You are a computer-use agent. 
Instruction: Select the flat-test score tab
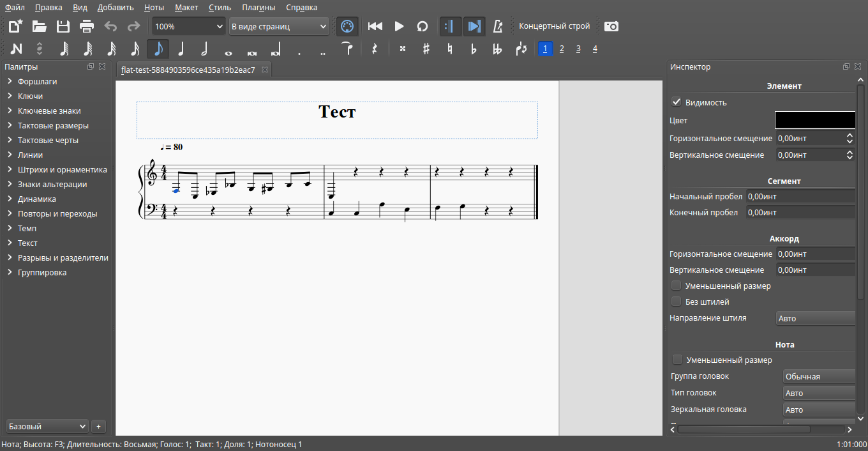click(x=188, y=70)
